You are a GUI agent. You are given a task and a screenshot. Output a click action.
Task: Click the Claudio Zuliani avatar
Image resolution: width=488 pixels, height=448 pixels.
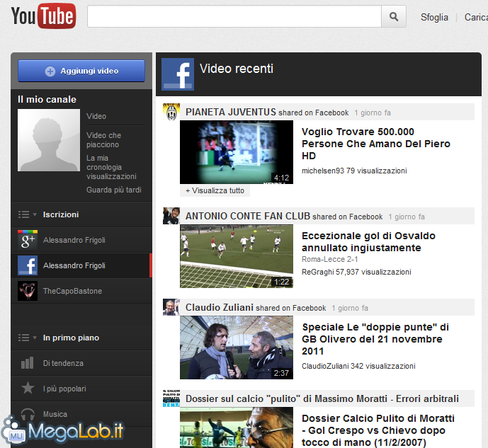(x=171, y=307)
